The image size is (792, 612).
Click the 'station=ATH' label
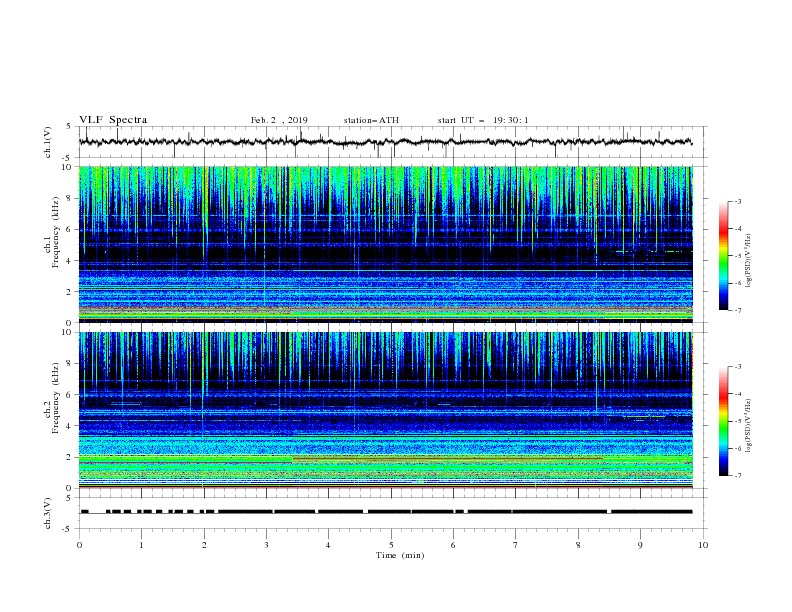click(x=371, y=120)
